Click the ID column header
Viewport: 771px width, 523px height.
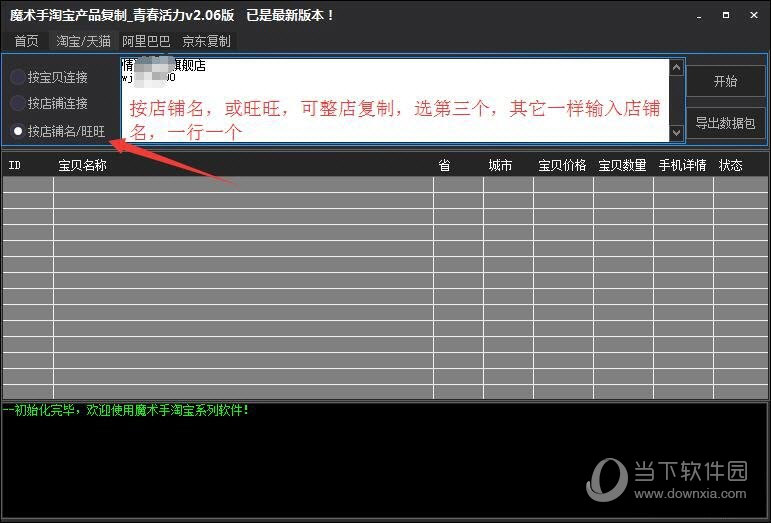point(28,165)
